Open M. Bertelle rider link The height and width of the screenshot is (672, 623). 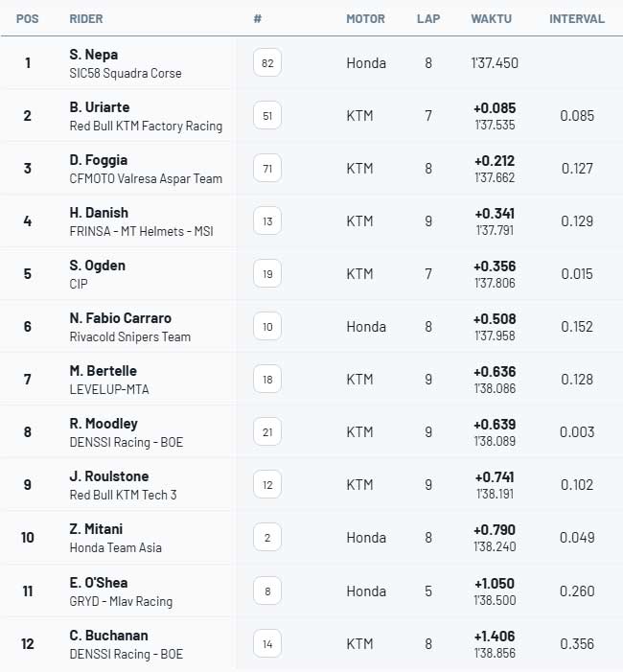click(x=104, y=371)
